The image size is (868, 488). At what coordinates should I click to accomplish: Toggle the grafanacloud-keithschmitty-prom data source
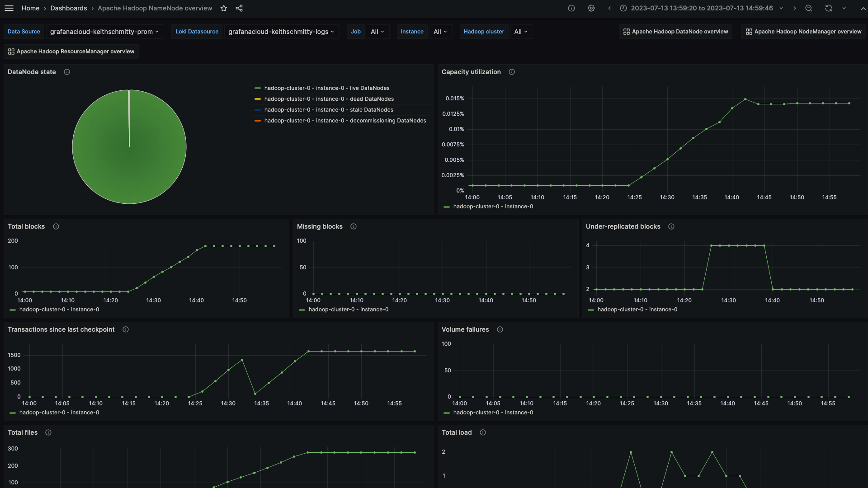click(x=104, y=32)
